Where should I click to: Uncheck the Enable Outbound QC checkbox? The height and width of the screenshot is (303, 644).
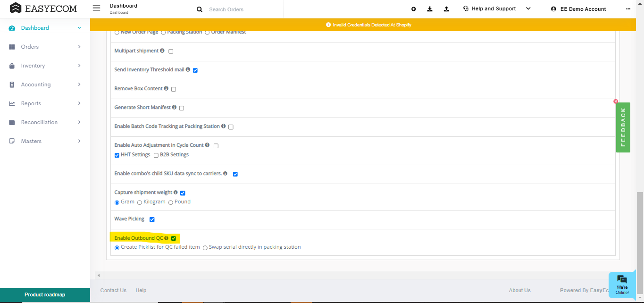coord(174,238)
